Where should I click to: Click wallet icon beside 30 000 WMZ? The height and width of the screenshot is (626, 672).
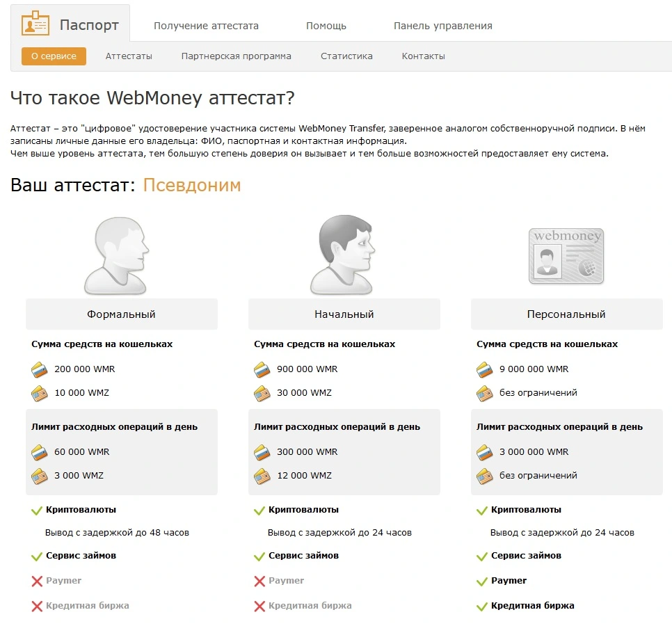click(x=262, y=394)
